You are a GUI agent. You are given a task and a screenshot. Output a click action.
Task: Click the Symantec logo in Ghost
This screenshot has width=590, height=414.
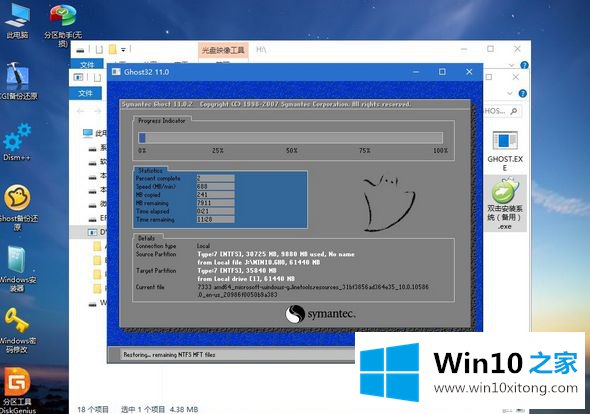click(320, 314)
